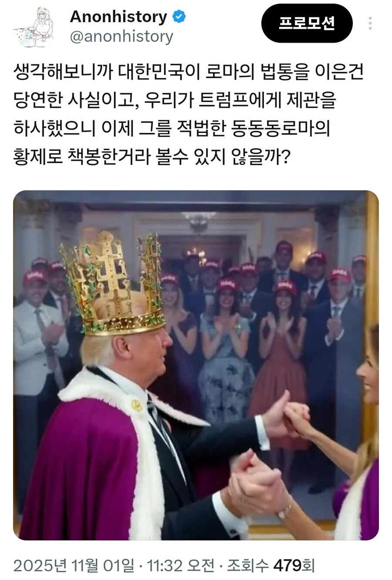
Task: Click the blue verified badge
Action: tap(179, 17)
